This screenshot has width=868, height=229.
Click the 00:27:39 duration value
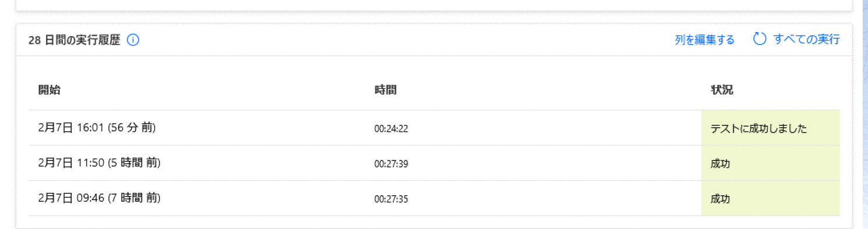tap(391, 164)
